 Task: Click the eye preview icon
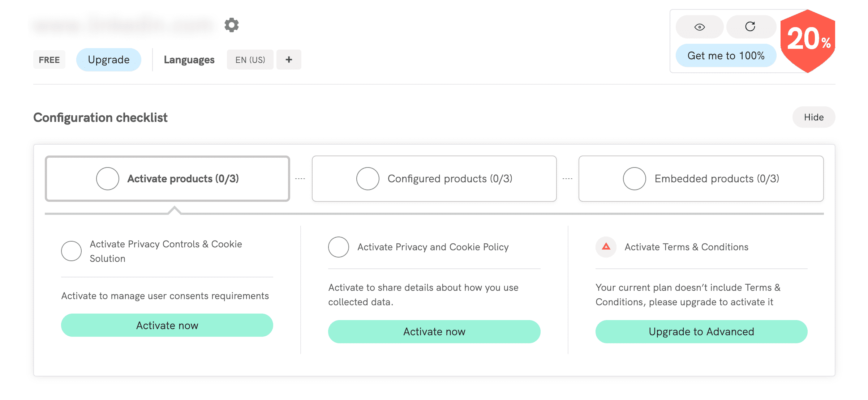coord(700,27)
